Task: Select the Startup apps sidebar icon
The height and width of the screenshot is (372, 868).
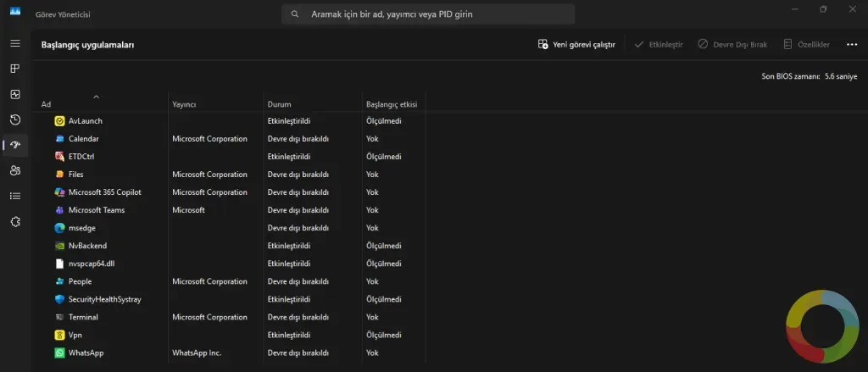Action: 15,145
